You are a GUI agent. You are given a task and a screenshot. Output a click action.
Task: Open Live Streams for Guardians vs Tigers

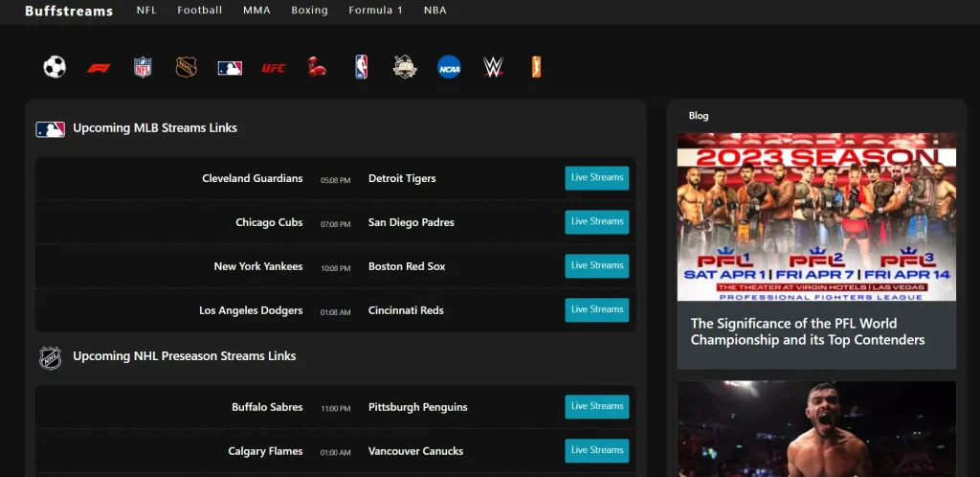[x=596, y=178]
